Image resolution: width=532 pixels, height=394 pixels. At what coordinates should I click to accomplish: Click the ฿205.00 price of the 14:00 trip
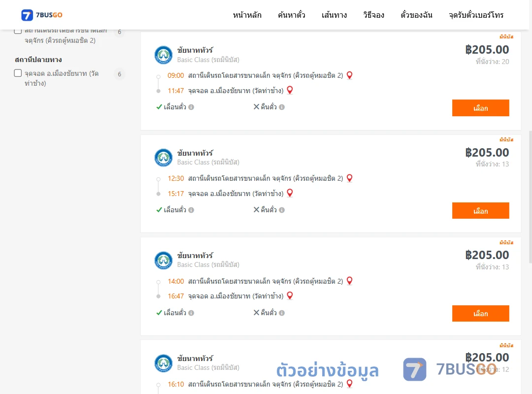point(487,255)
